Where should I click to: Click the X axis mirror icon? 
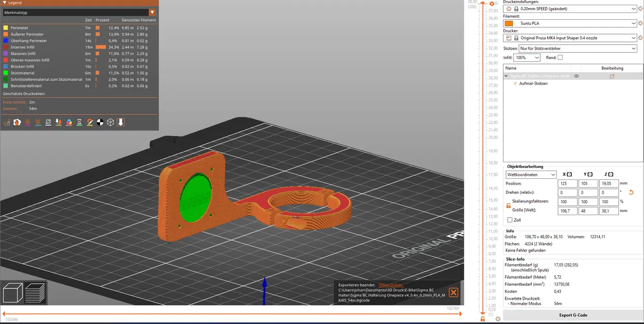tap(569, 175)
